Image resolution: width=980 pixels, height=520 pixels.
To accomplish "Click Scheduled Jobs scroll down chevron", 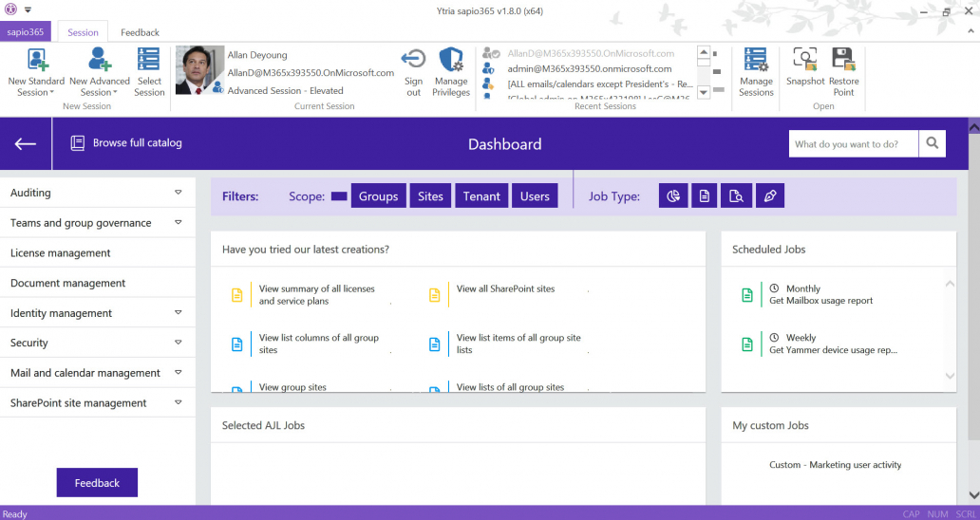I will pyautogui.click(x=950, y=376).
